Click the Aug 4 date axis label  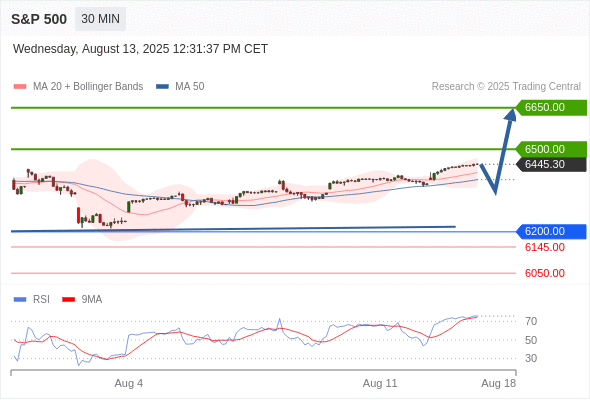[129, 383]
